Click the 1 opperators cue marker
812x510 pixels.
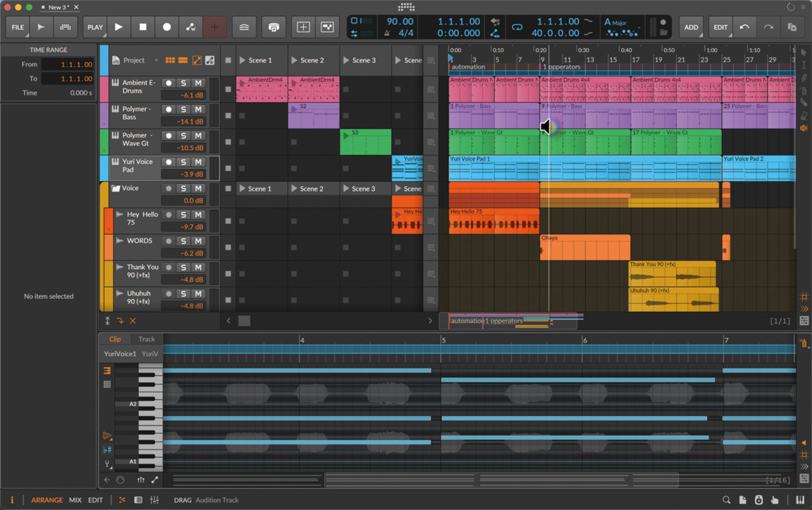click(561, 67)
